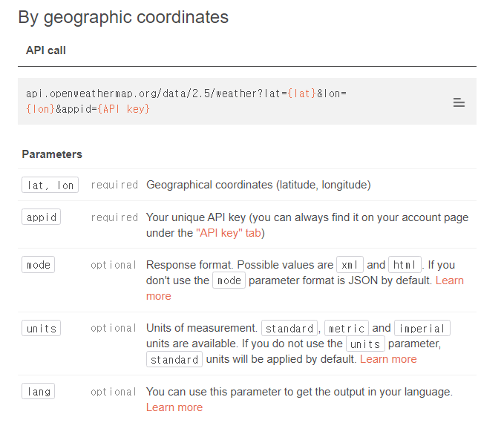Click the lang parameter tag

pos(38,392)
